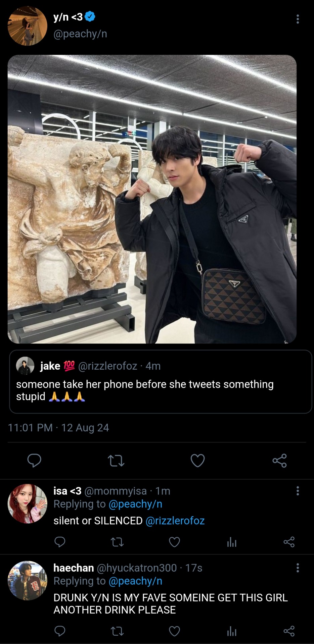This screenshot has height=644, width=314.
Task: Open more options on haechan's reply
Action: (x=298, y=568)
